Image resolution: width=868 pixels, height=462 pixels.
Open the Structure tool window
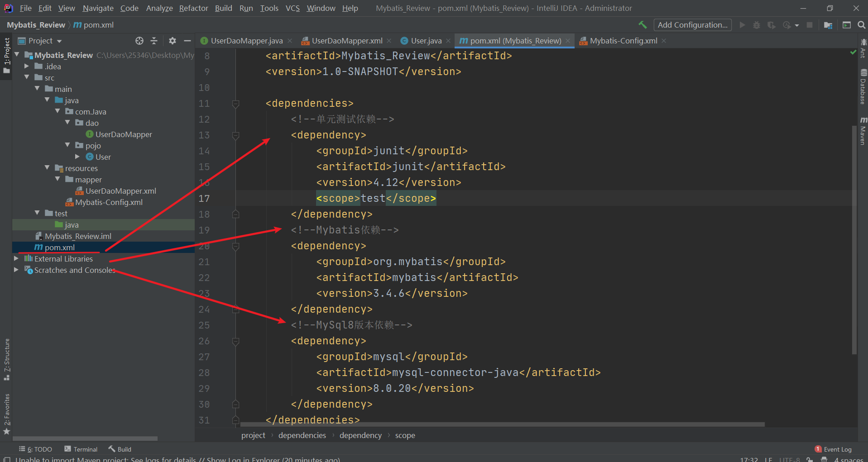[6, 360]
